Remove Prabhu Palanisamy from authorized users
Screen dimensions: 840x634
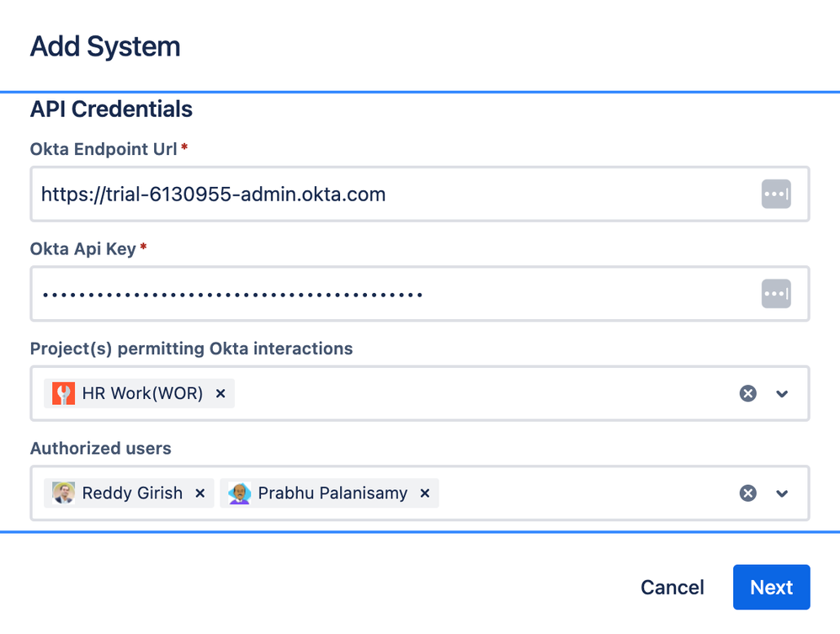click(x=425, y=493)
